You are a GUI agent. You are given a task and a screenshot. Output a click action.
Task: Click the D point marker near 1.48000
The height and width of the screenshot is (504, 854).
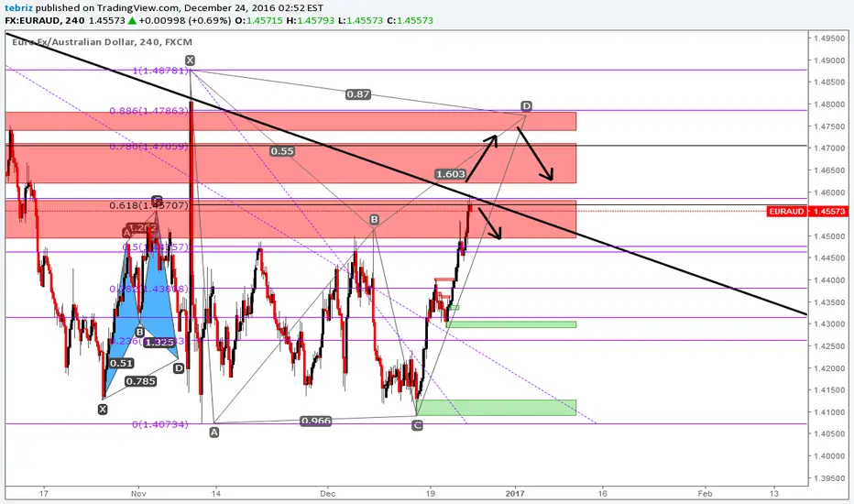526,105
